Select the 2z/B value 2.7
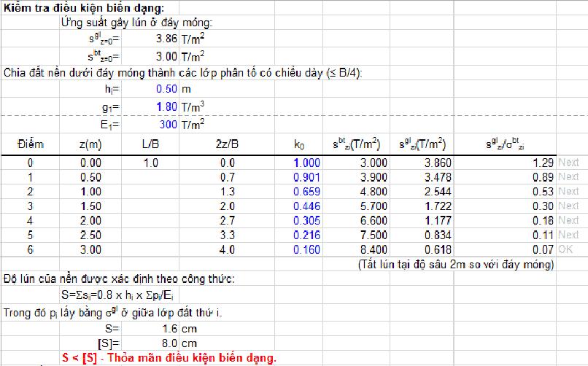The height and width of the screenshot is (366, 588). (x=228, y=221)
